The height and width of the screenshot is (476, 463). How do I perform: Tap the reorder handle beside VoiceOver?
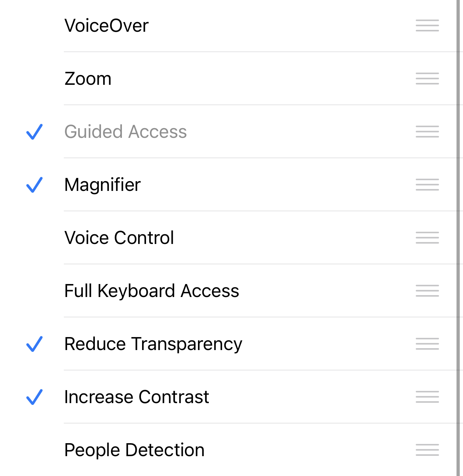(427, 26)
